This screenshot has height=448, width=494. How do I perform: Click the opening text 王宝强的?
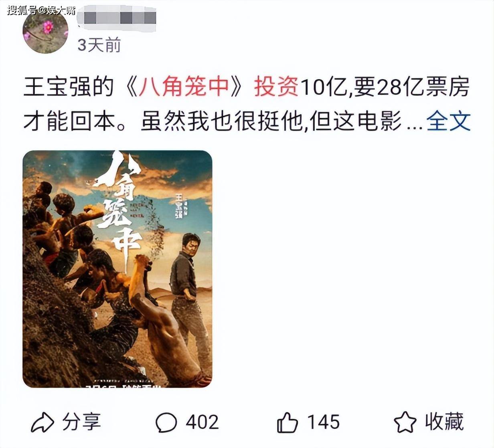click(69, 87)
